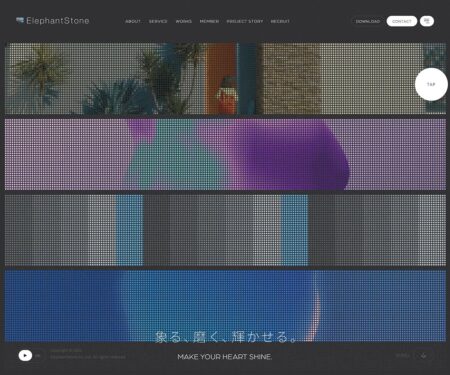Image resolution: width=450 pixels, height=375 pixels.
Task: Select the blue video strip
Action: tap(225, 306)
